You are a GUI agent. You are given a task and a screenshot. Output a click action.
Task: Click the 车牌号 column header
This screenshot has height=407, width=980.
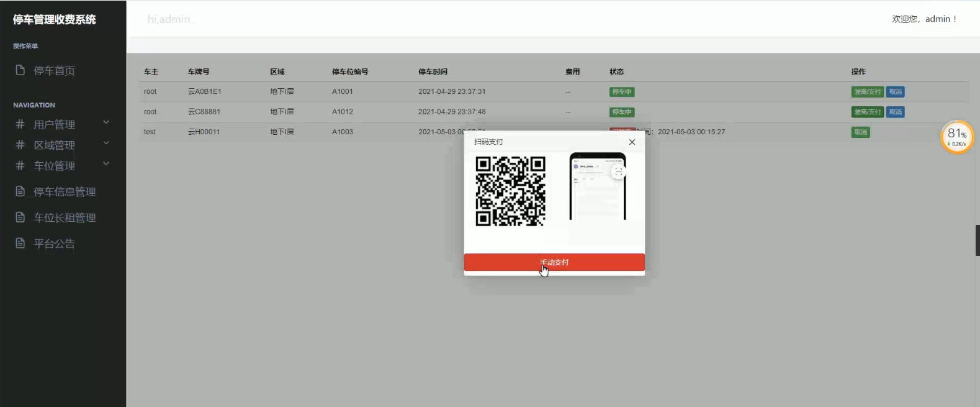point(199,71)
